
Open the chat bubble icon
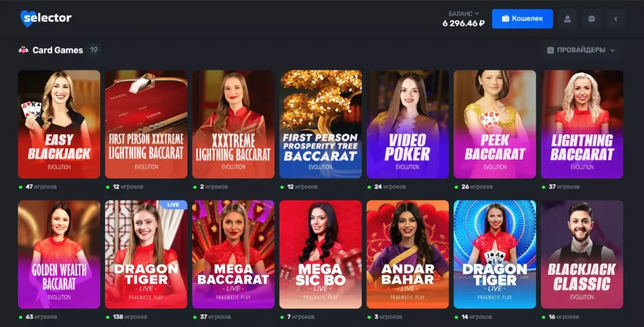(x=591, y=19)
